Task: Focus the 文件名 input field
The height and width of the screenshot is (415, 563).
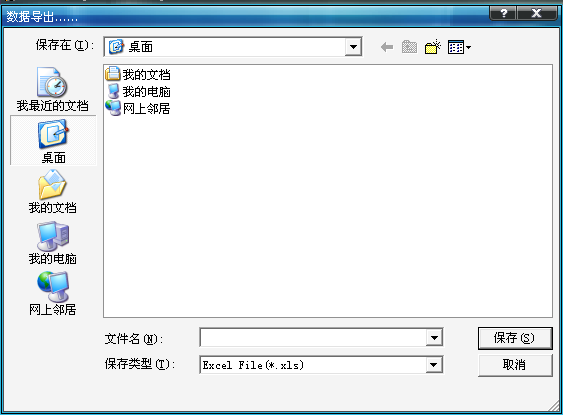Action: [x=313, y=337]
